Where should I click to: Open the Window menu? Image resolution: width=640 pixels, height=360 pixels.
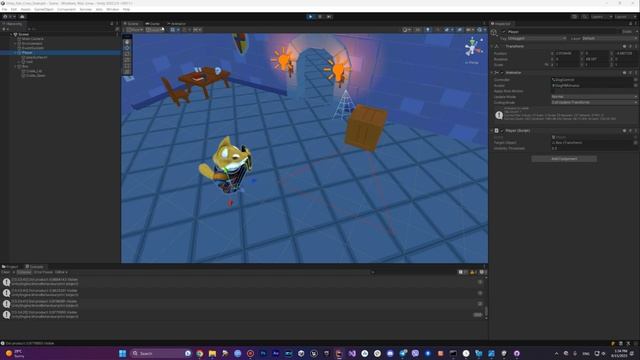tap(113, 9)
